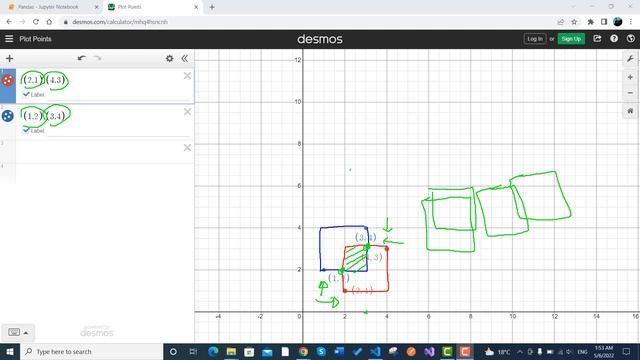The width and height of the screenshot is (640, 360).
Task: Reload the Desmos page
Action: pyautogui.click(x=36, y=22)
